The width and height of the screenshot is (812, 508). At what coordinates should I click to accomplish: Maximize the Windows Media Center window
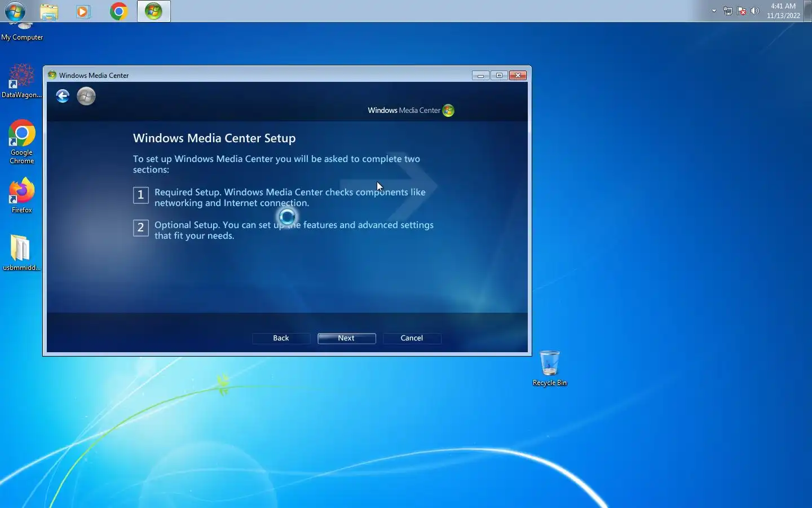click(499, 75)
